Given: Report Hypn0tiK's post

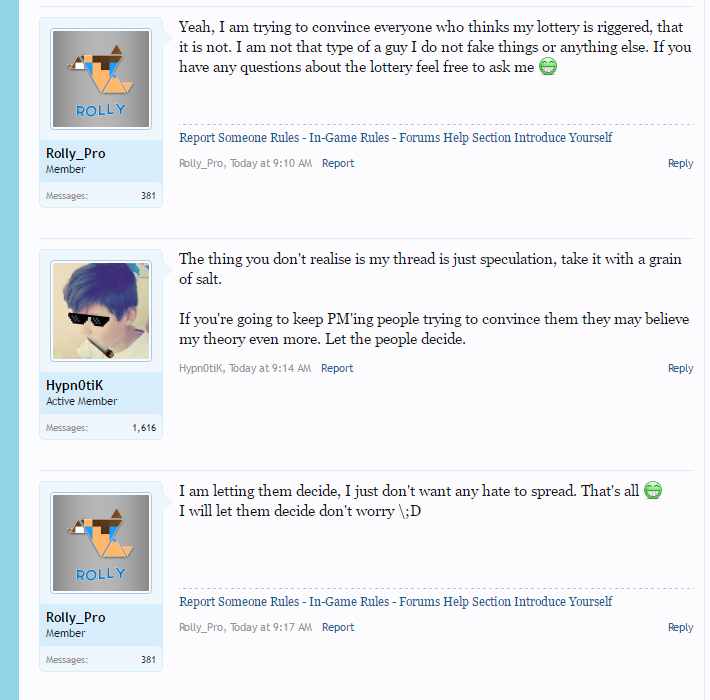Looking at the screenshot, I should (x=337, y=368).
